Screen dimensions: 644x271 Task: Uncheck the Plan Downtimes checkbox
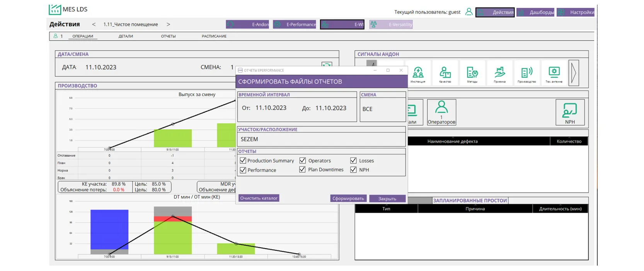pyautogui.click(x=303, y=170)
